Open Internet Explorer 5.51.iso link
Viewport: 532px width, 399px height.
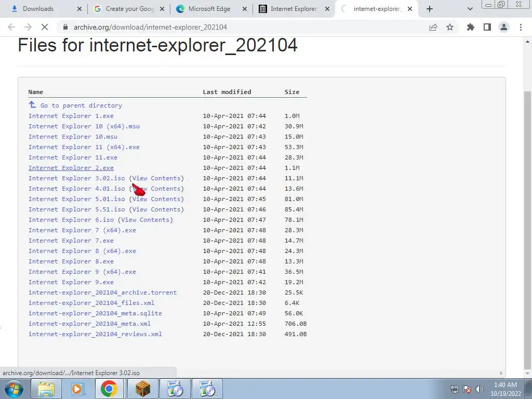(77, 209)
